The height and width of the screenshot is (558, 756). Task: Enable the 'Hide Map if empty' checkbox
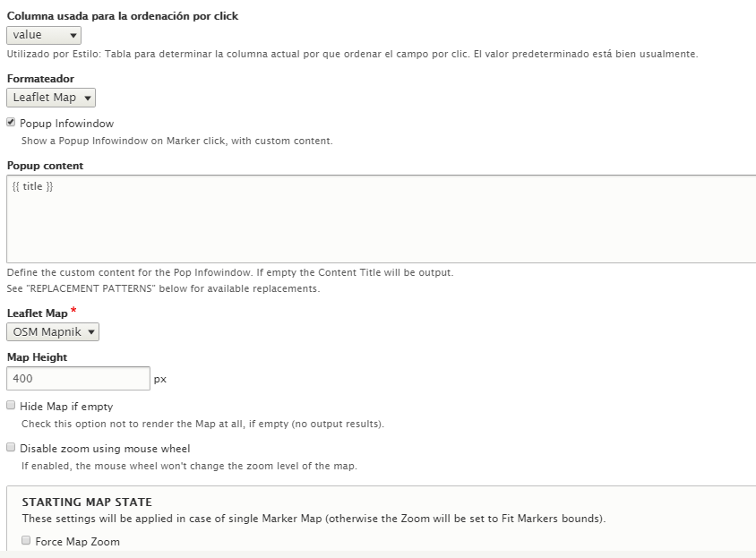click(11, 405)
